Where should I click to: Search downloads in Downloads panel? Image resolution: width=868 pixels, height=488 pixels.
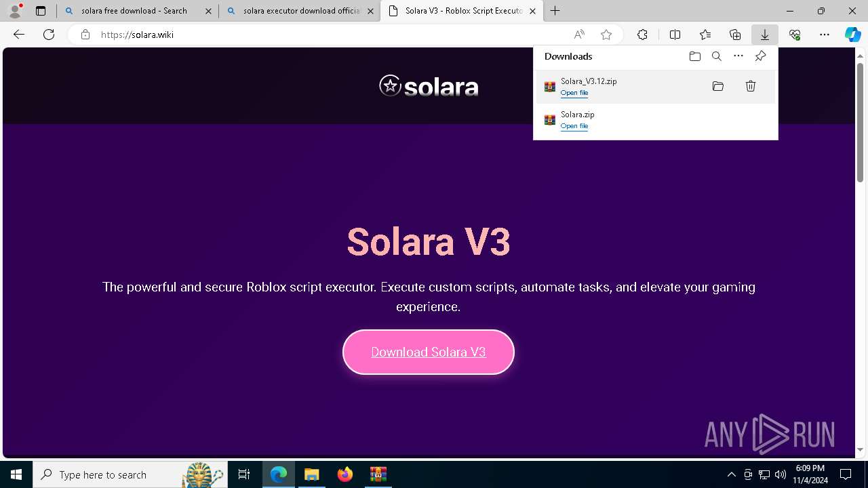[717, 56]
